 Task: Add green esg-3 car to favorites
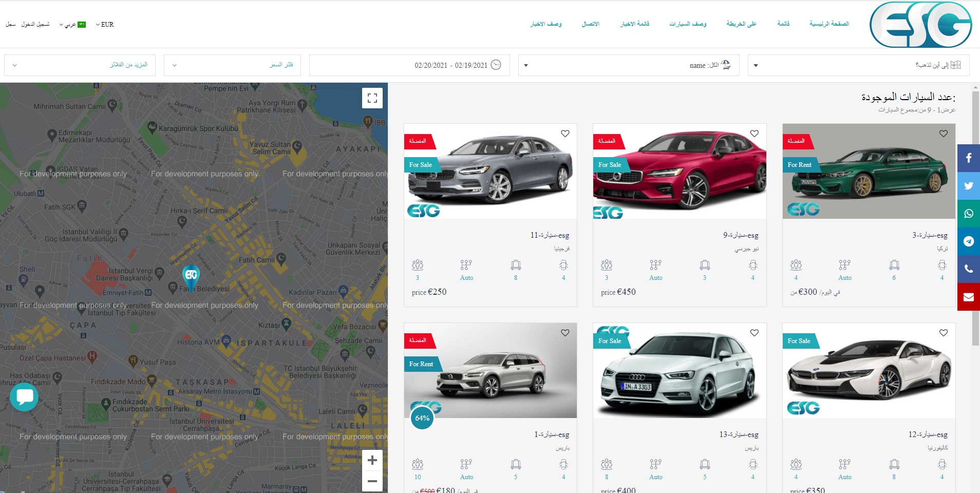pos(943,134)
